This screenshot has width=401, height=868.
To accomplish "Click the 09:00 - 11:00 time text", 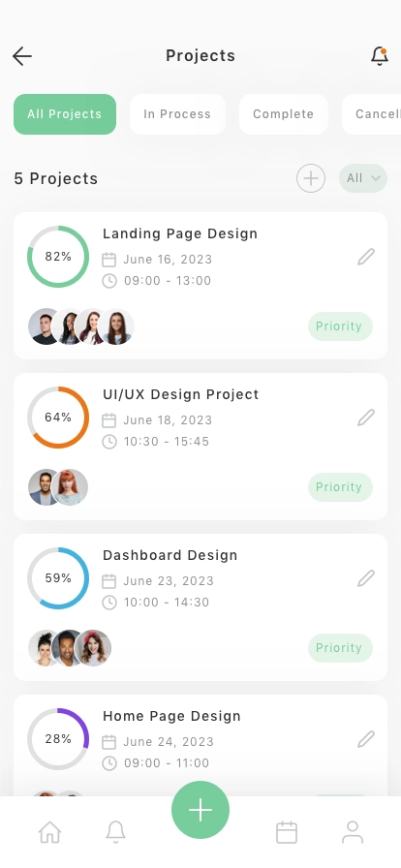I will [x=167, y=763].
